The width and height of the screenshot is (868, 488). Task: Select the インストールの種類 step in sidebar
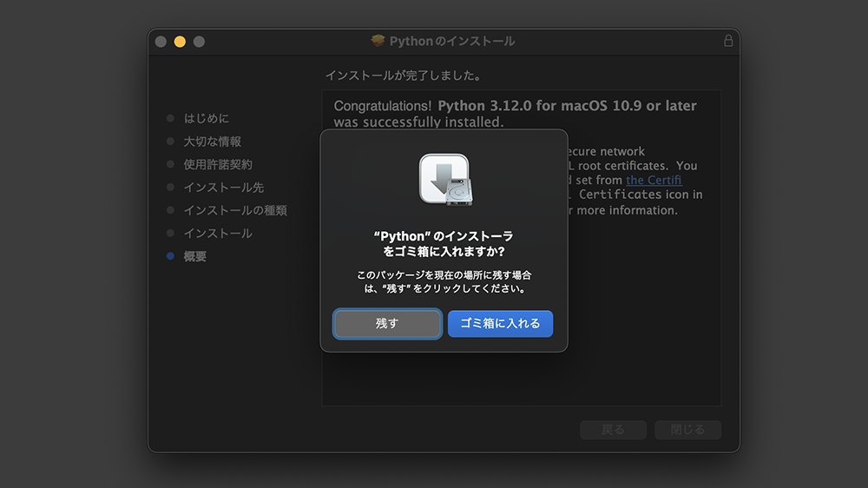coord(235,210)
